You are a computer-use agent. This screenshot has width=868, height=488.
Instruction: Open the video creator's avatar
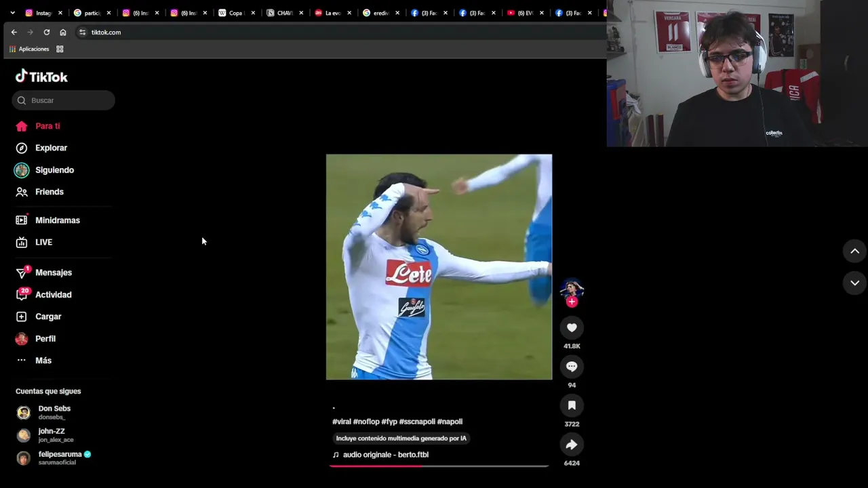click(x=572, y=289)
